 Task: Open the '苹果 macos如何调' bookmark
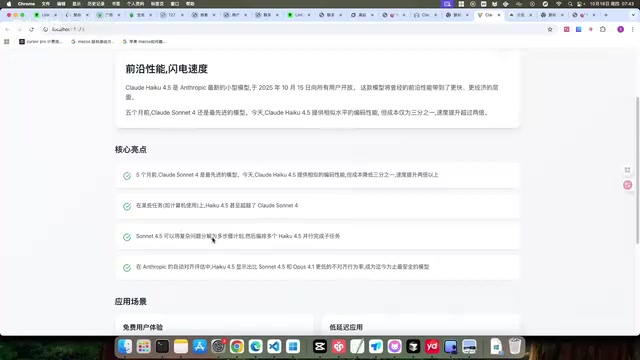(x=144, y=41)
